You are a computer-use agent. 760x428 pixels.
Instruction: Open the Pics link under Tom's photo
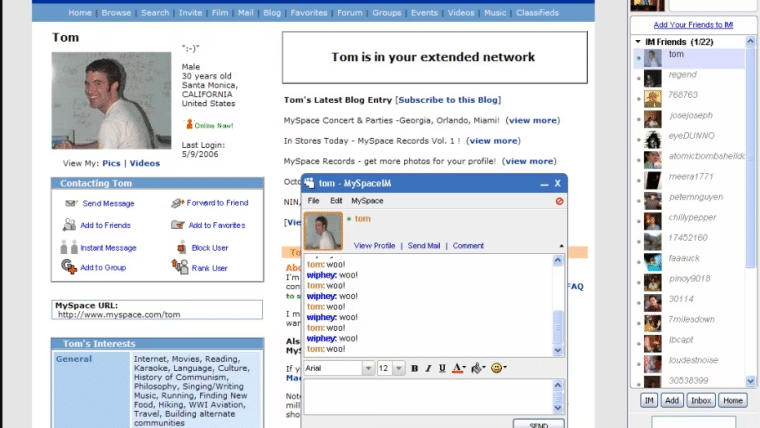(x=111, y=163)
